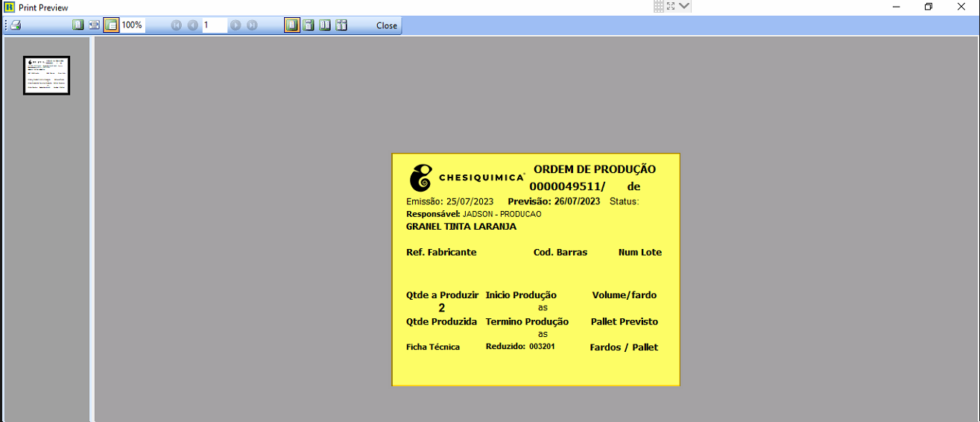Toggle the thumbnails pane icon

(111, 25)
